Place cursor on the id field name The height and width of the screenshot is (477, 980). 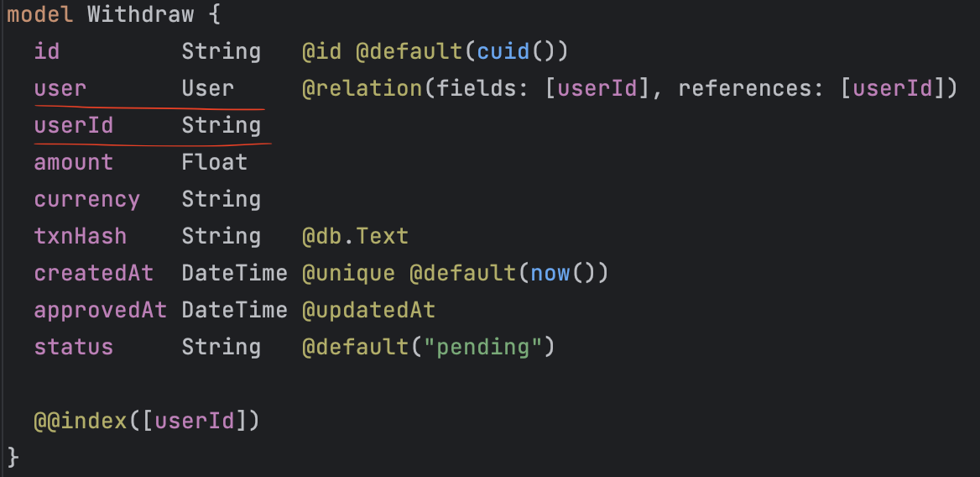click(x=47, y=51)
